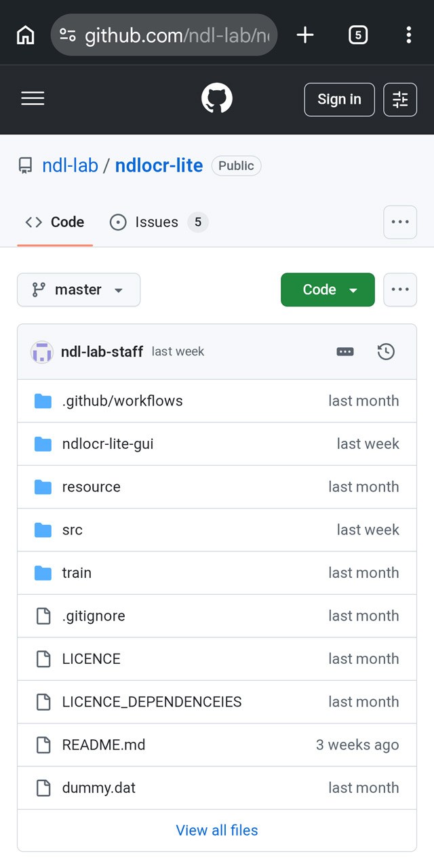This screenshot has height=868, width=434.
Task: Open appearance settings slider icon
Action: tap(400, 100)
